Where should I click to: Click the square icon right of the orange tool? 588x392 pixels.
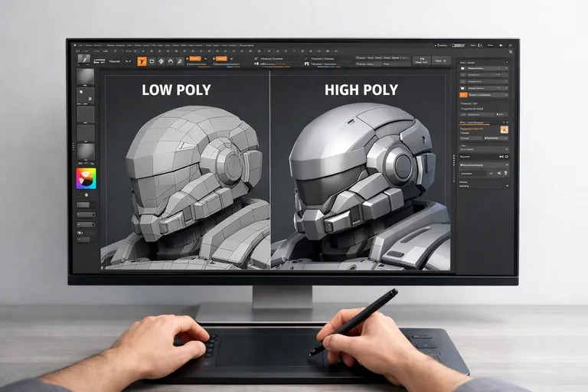point(152,60)
